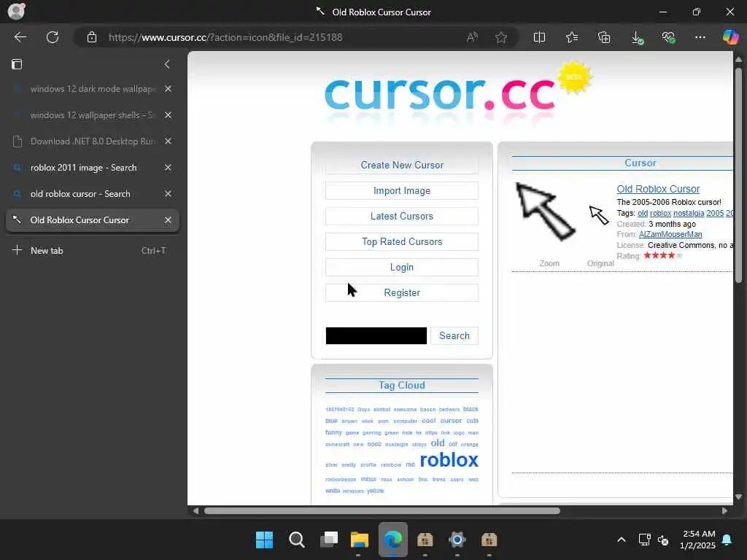Click the original size cursor preview

(x=599, y=215)
